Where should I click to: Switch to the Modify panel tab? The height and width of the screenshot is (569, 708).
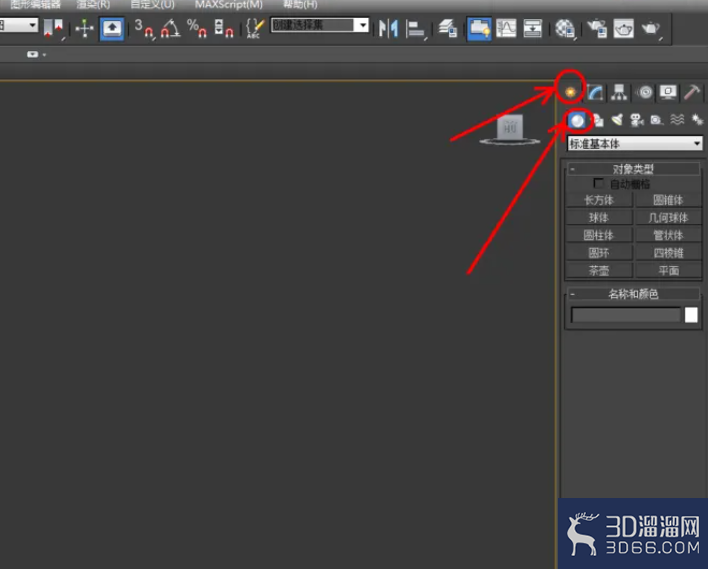[595, 92]
